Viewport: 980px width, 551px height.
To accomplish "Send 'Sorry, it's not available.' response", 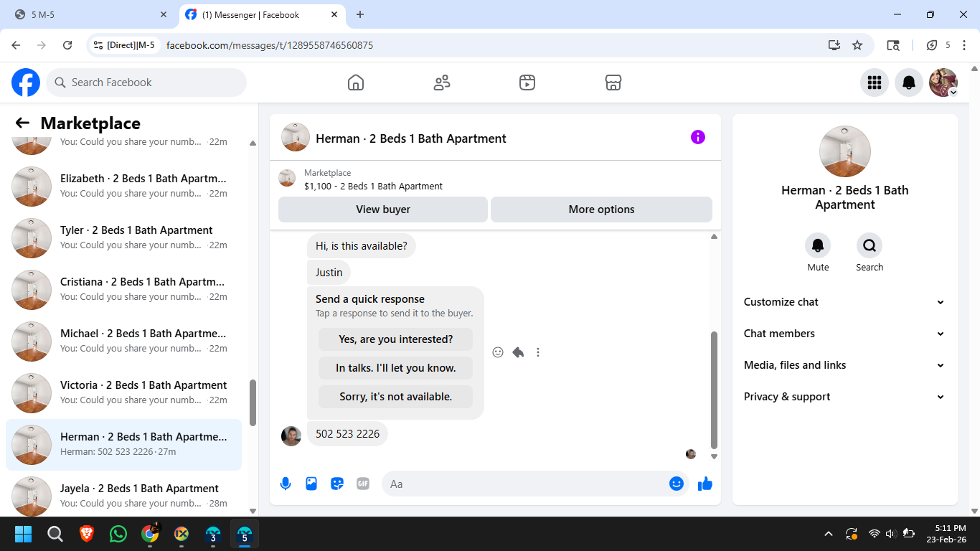I will coord(396,397).
